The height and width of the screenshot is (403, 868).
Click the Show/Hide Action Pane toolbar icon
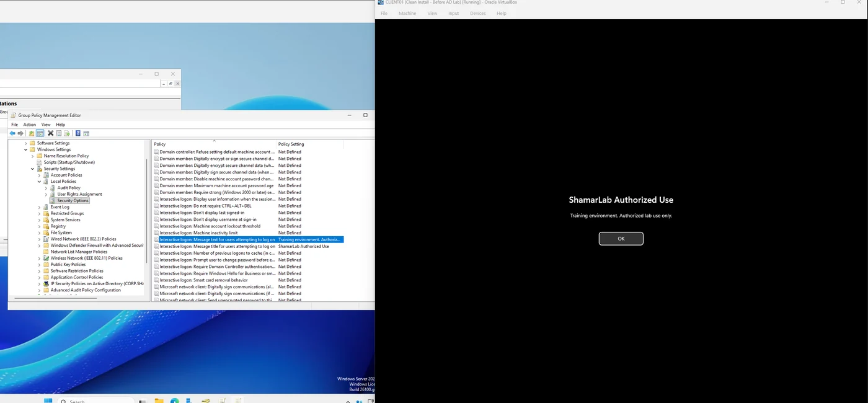click(86, 133)
